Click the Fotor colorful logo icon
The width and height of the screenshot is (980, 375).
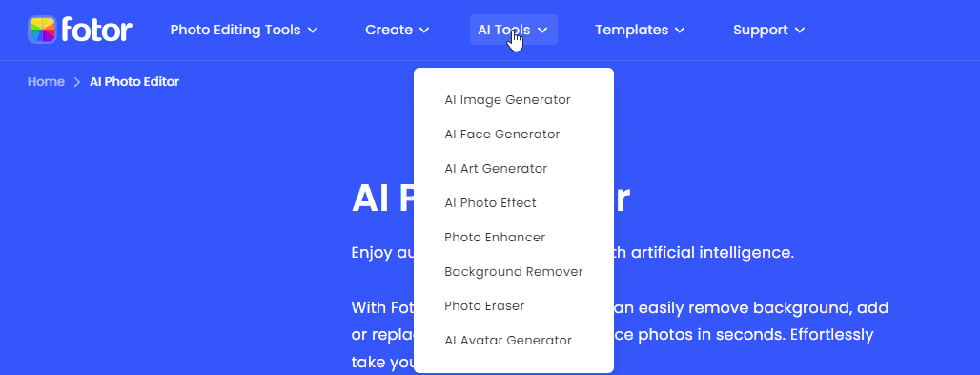tap(43, 30)
